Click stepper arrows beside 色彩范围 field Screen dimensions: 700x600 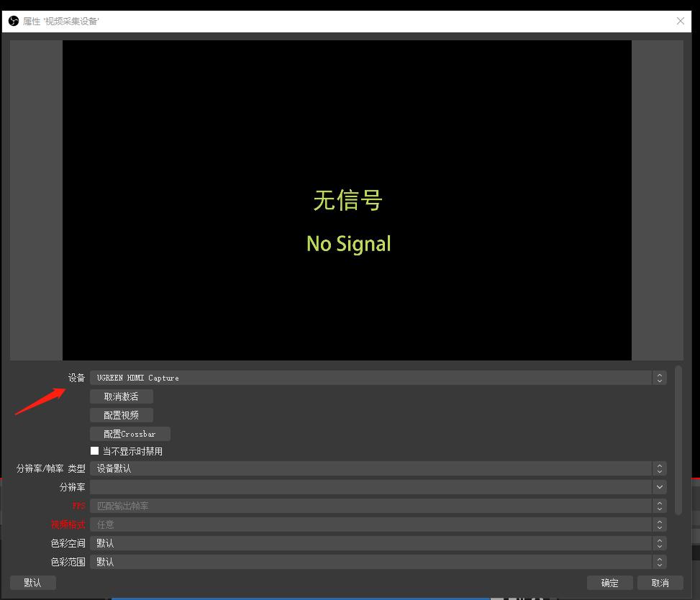tap(659, 562)
